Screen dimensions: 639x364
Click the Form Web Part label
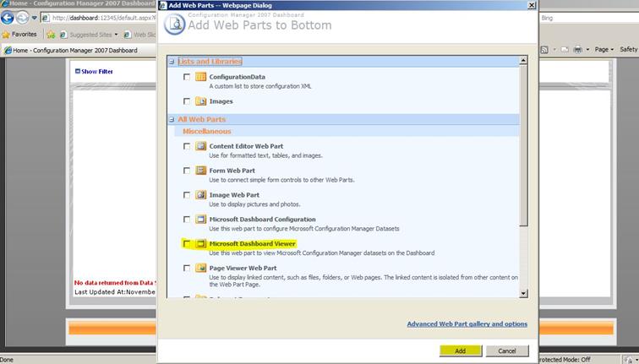(x=232, y=171)
